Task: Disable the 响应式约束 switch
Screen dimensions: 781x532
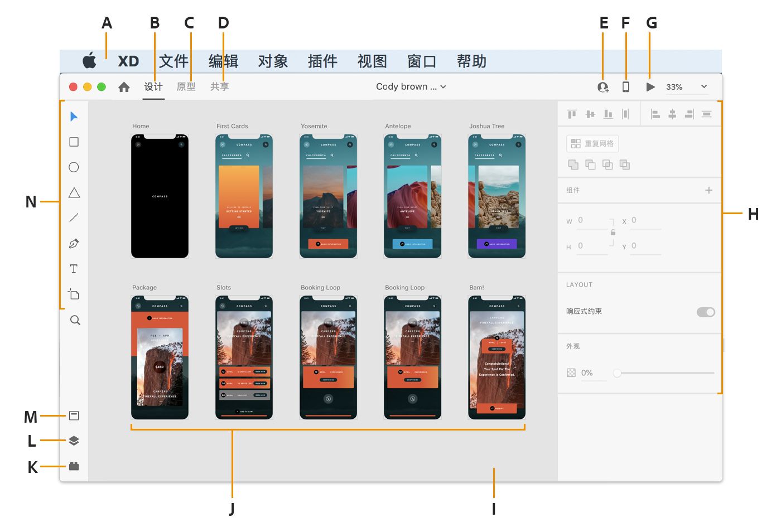Action: tap(705, 312)
